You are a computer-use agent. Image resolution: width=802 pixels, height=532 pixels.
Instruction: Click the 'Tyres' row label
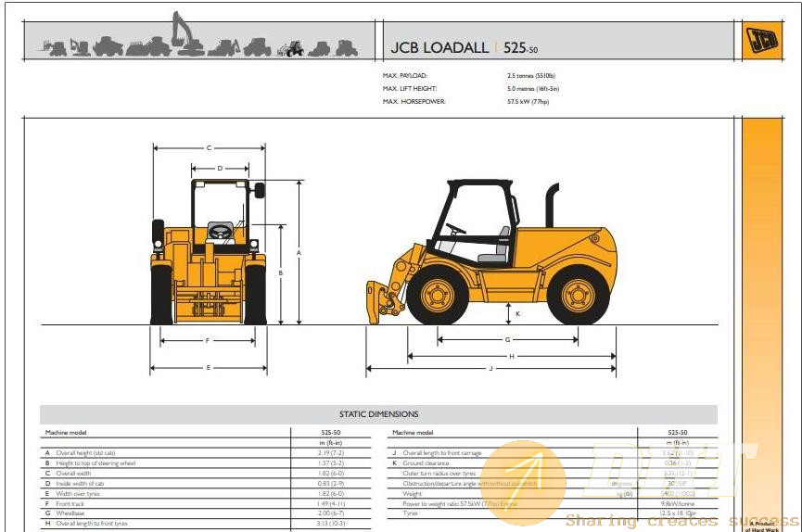click(410, 513)
